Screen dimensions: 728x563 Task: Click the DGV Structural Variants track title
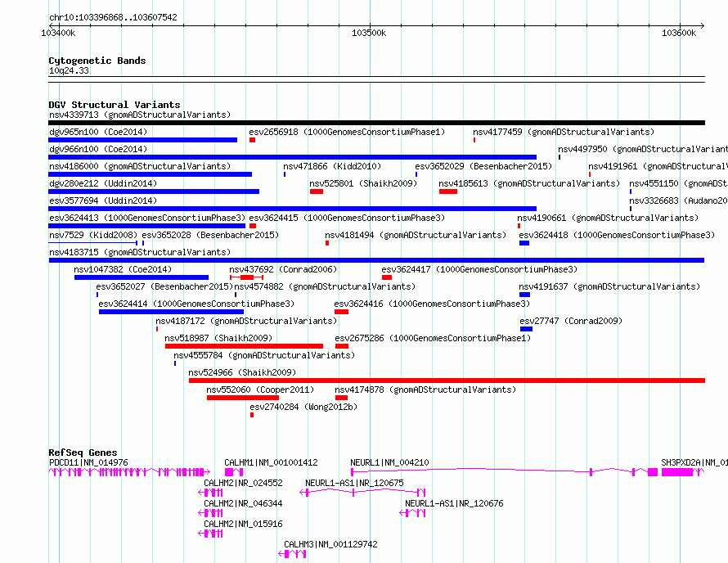click(115, 105)
